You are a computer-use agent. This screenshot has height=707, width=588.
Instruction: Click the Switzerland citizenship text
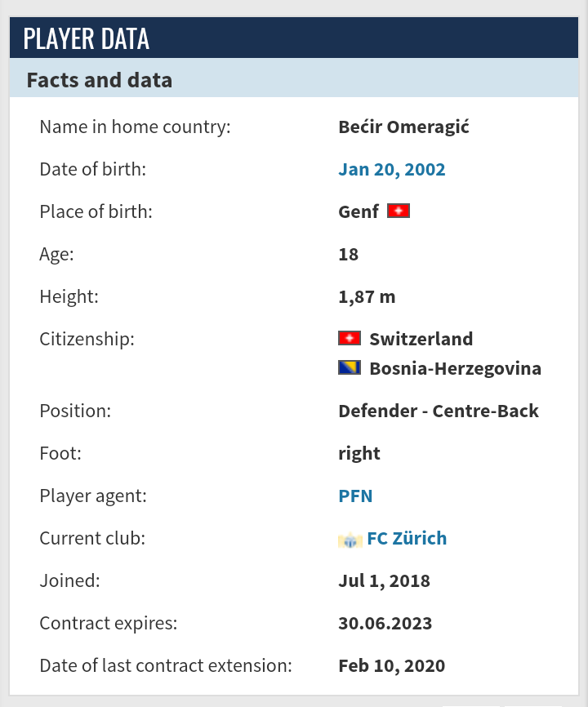[421, 339]
